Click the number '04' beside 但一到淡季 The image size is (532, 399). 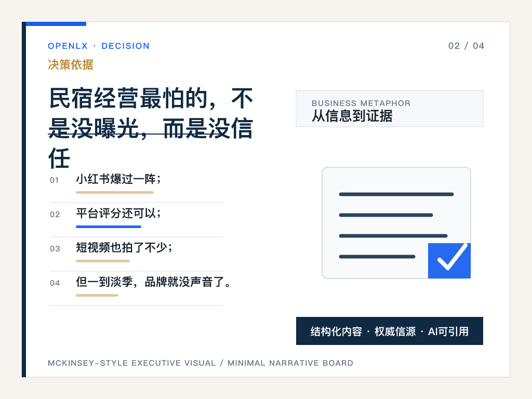click(x=55, y=283)
